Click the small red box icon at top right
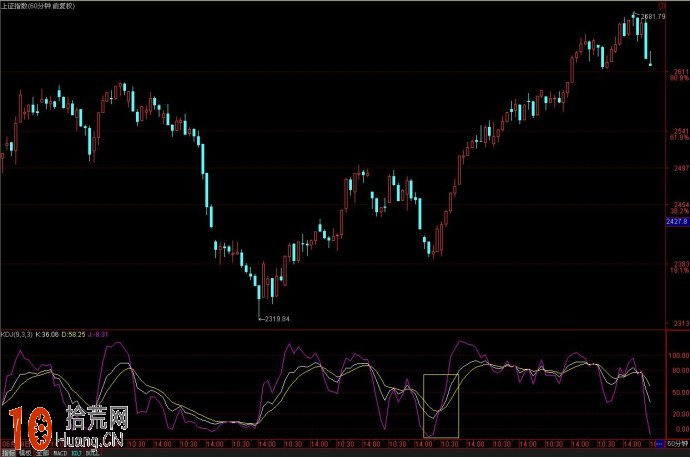Screen dimensions: 690x457 coord(661,6)
